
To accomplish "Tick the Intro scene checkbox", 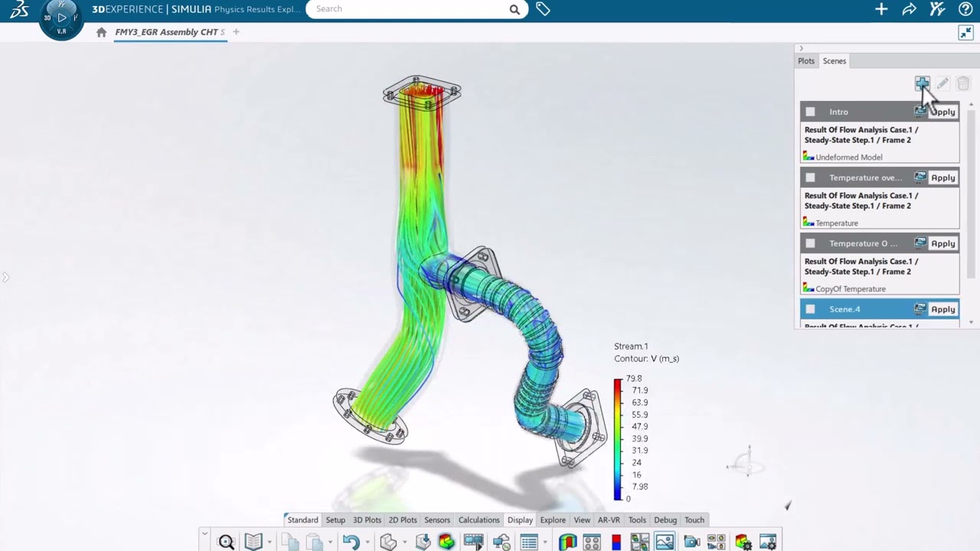I will click(810, 112).
